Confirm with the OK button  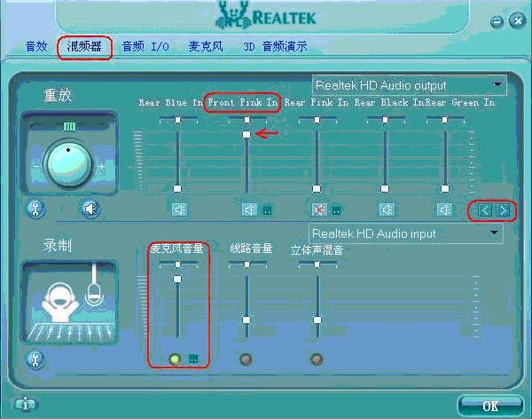tap(490, 406)
